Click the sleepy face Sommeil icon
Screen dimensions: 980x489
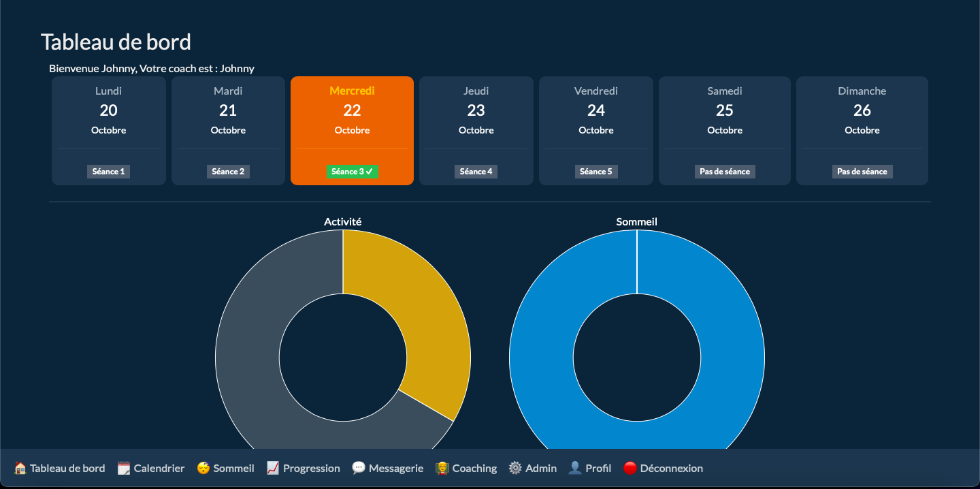pos(203,468)
